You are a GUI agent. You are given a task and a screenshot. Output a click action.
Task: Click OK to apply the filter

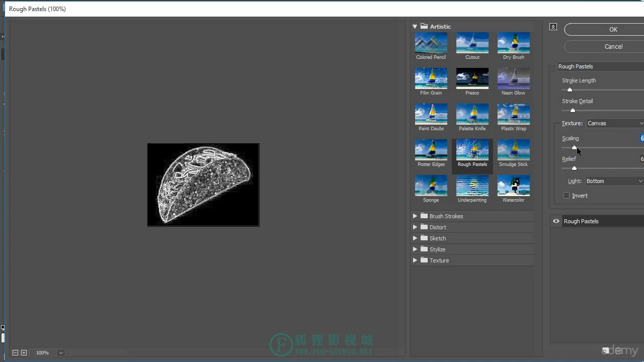click(x=604, y=30)
